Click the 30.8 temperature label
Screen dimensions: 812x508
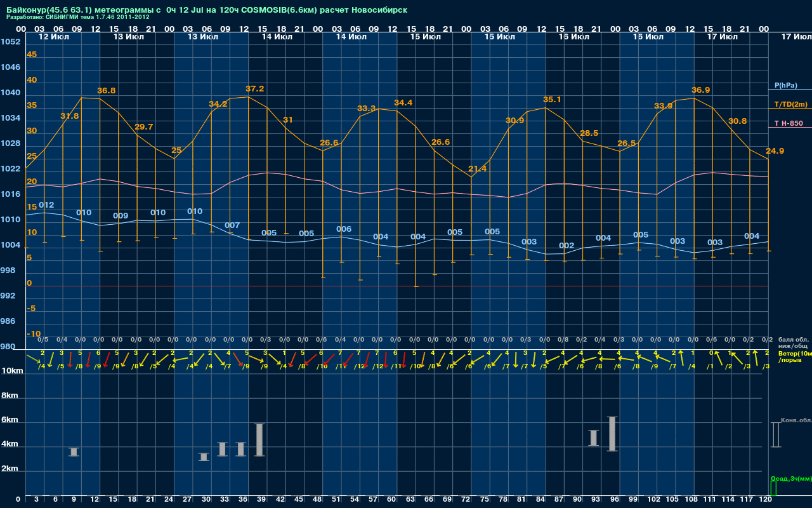click(x=738, y=121)
